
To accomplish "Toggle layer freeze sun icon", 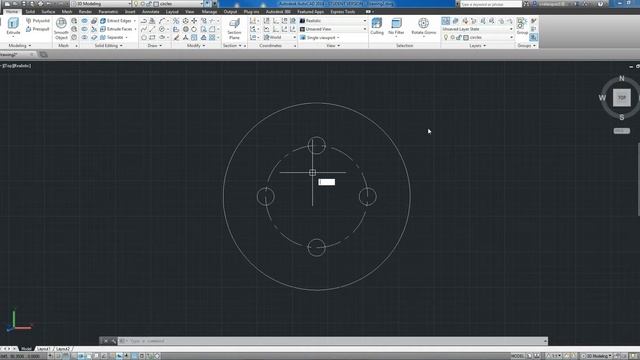I will click(x=452, y=38).
